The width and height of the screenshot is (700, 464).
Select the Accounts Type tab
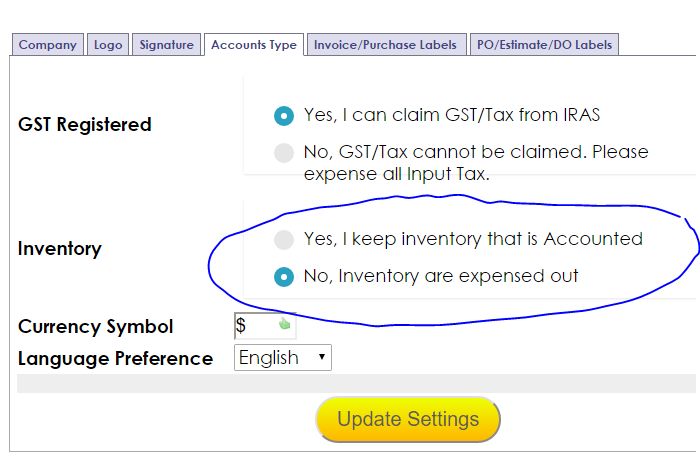tap(254, 45)
